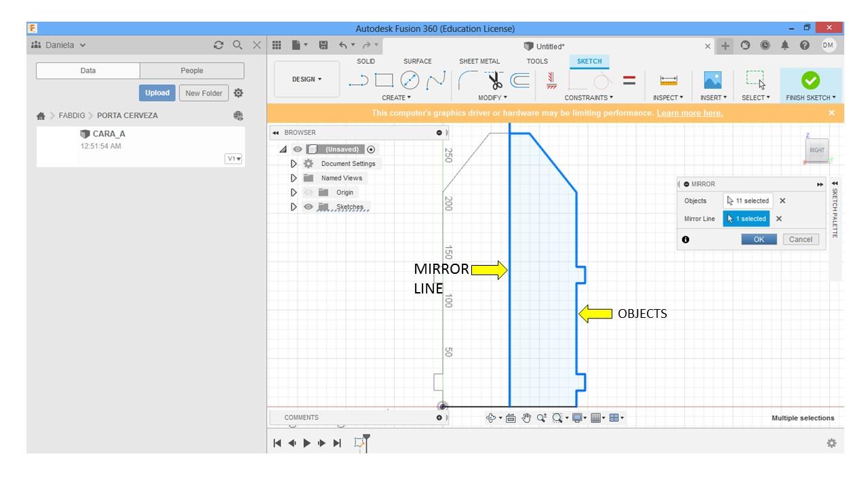
Task: Open a new design tab with plus
Action: tap(726, 45)
